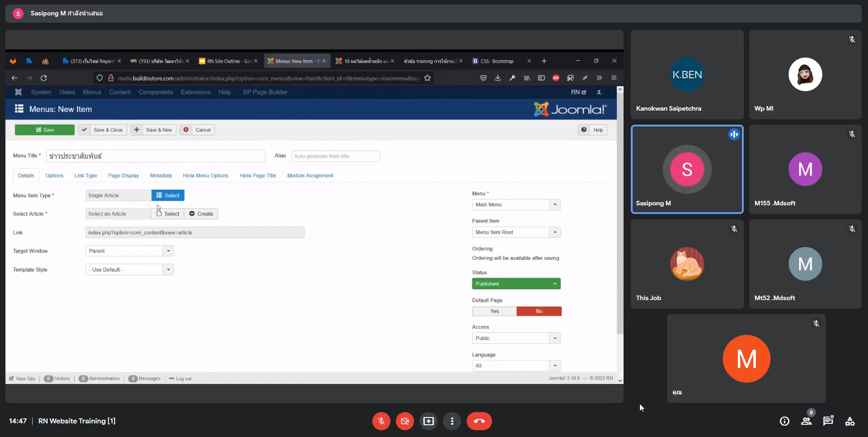Click the Alias input field

[x=335, y=156]
